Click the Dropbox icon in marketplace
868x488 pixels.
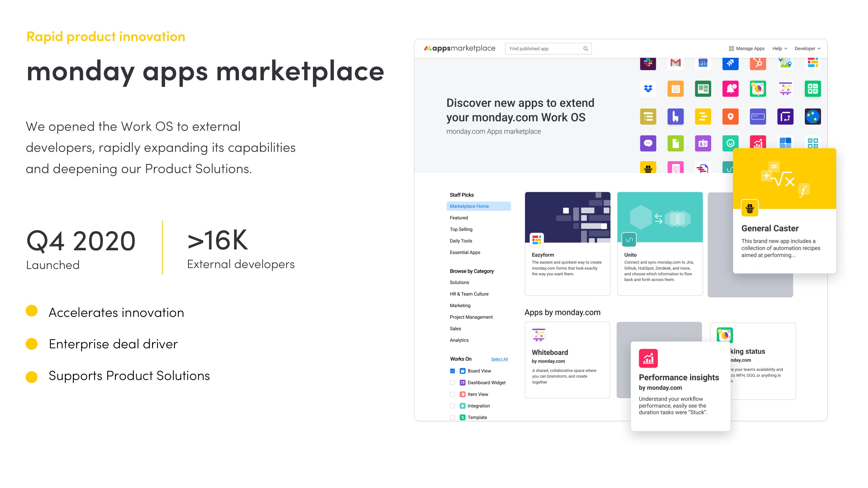click(x=648, y=89)
